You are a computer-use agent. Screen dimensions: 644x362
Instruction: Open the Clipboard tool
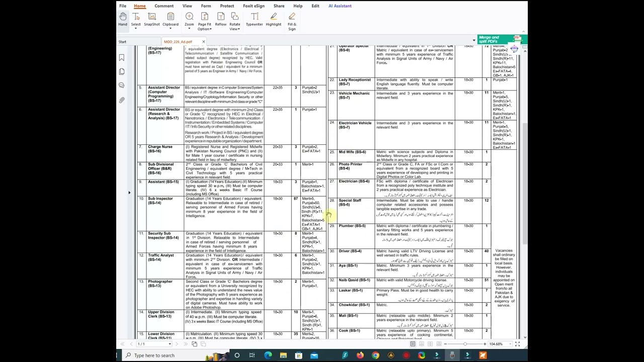click(170, 18)
